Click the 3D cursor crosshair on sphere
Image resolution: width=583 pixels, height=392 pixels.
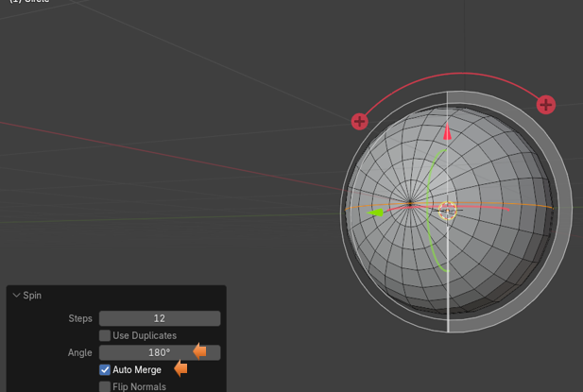[447, 210]
